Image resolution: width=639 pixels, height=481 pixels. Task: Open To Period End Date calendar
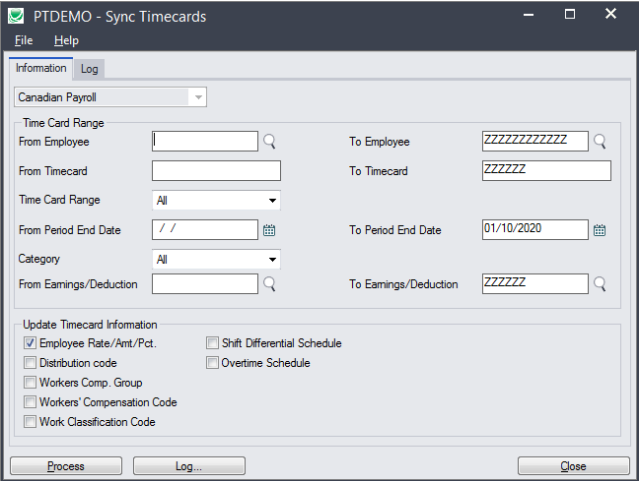599,230
